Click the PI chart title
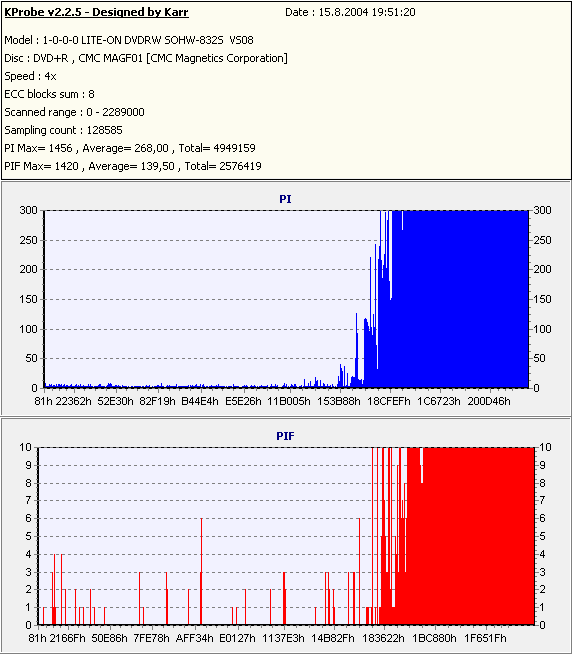This screenshot has width=572, height=654. click(x=285, y=199)
